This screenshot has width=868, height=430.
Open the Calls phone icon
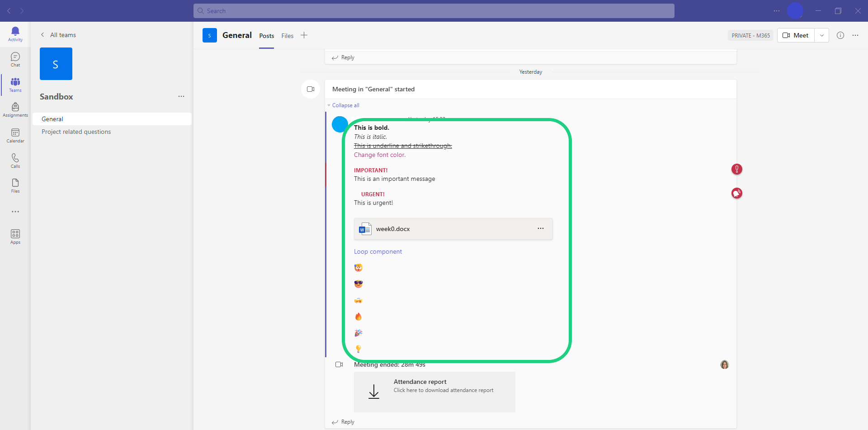(15, 160)
